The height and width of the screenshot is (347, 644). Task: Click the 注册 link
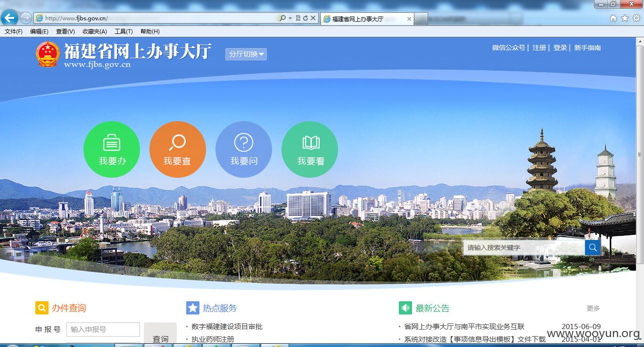click(x=539, y=48)
